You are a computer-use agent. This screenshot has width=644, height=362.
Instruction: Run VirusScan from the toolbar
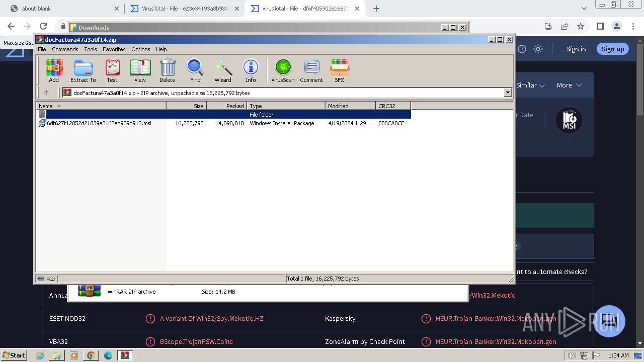click(x=283, y=70)
